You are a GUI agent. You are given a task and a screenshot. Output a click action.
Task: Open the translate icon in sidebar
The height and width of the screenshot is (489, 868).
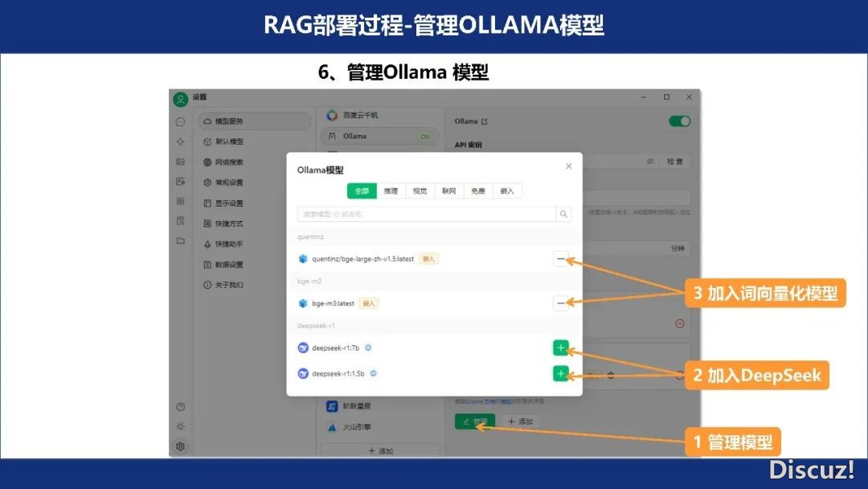click(181, 182)
